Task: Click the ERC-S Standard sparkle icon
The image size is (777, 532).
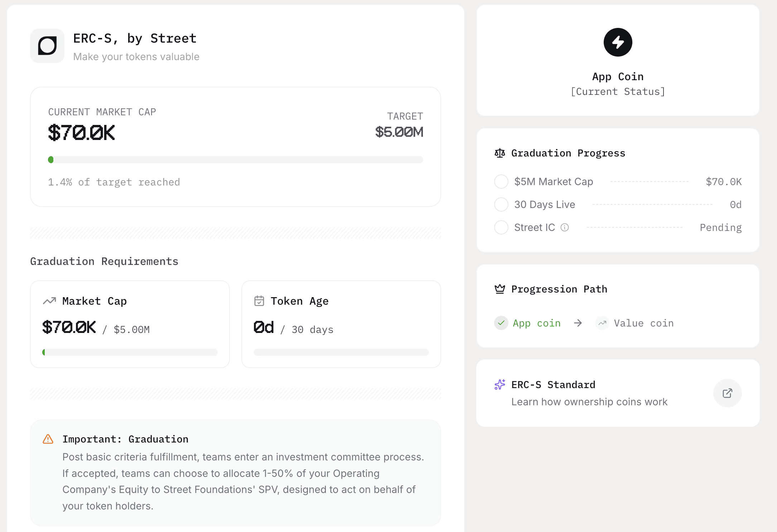Action: (500, 385)
